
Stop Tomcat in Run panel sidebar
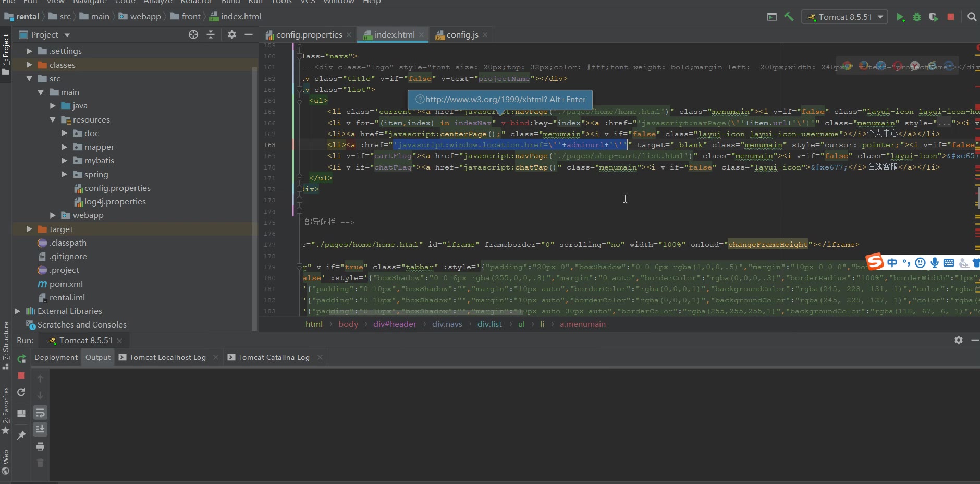[x=21, y=376]
